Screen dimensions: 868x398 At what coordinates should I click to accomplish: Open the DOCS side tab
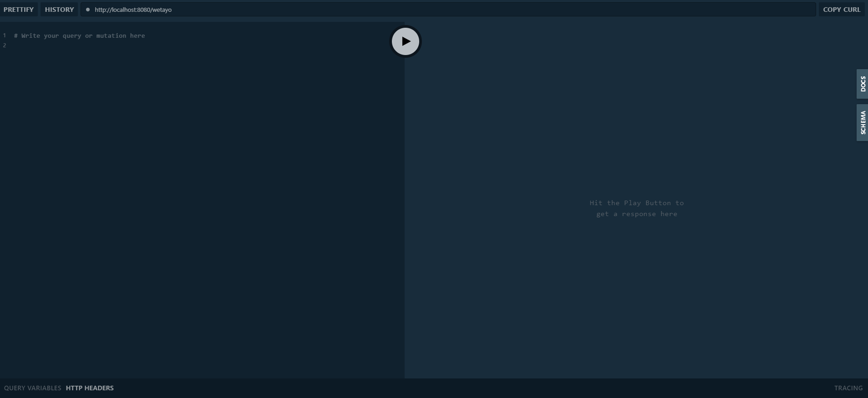pos(862,84)
